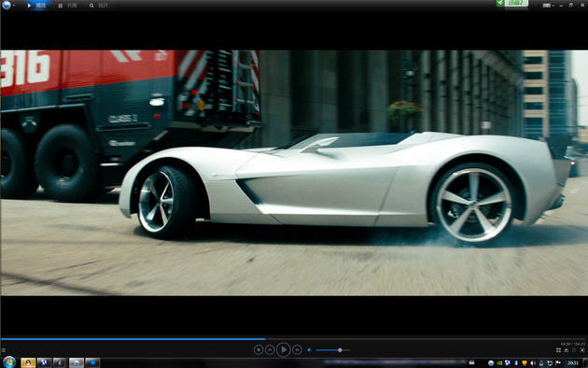This screenshot has width=588, height=368.
Task: Click the round play button
Action: 283,350
